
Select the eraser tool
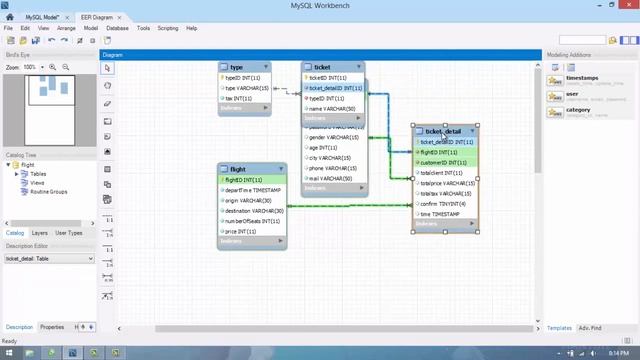(x=107, y=104)
